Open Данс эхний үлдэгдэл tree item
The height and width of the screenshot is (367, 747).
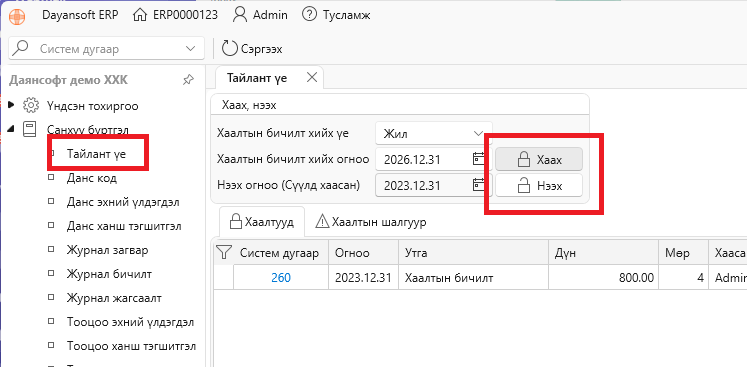(x=123, y=202)
